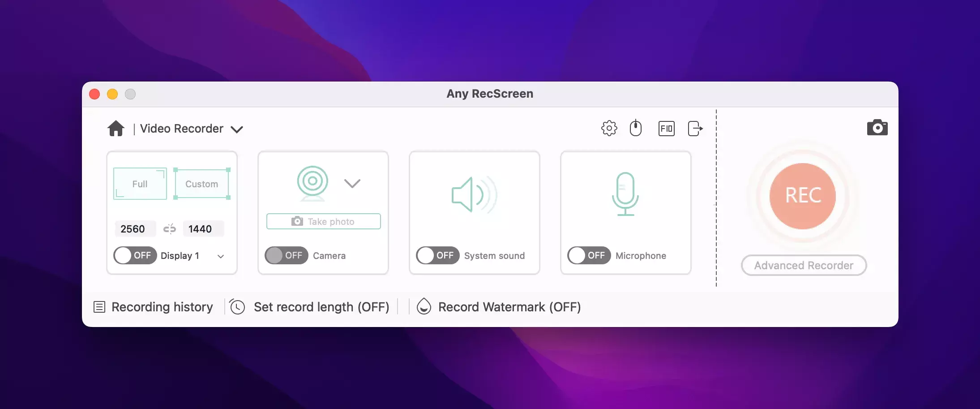The width and height of the screenshot is (980, 409).
Task: Click the watermark droplet icon
Action: tap(424, 306)
